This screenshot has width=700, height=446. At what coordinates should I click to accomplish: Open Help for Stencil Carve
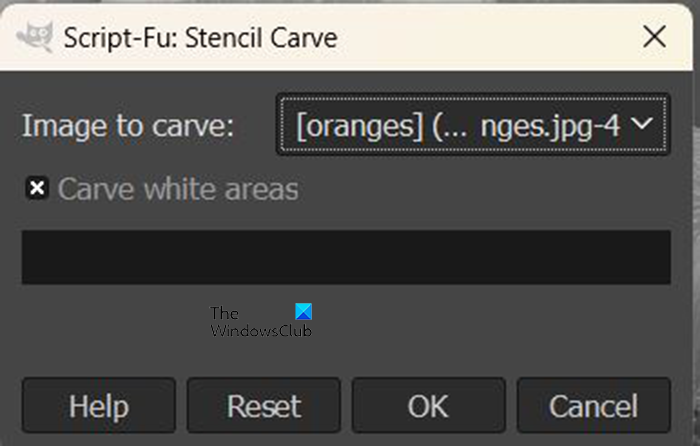tap(98, 406)
